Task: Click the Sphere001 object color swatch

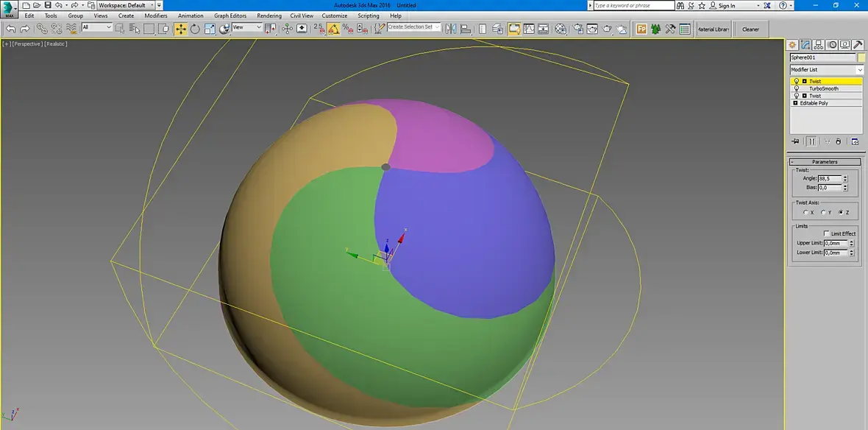Action: click(861, 57)
